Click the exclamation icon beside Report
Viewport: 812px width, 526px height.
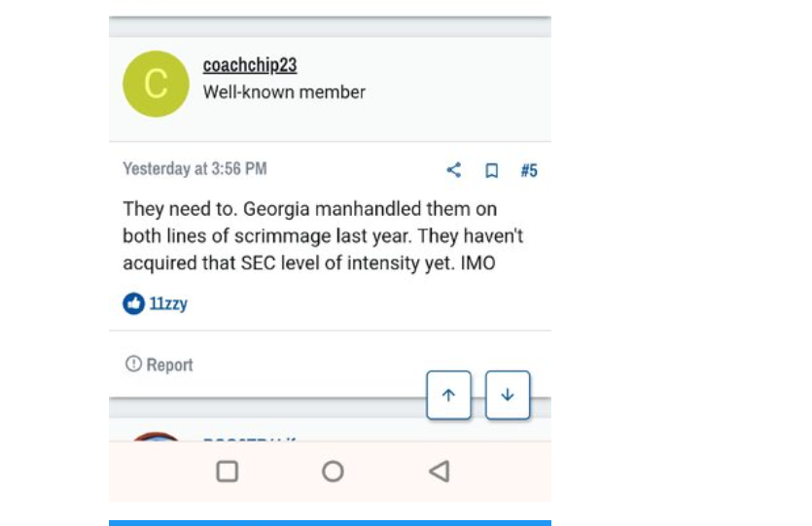tap(133, 364)
